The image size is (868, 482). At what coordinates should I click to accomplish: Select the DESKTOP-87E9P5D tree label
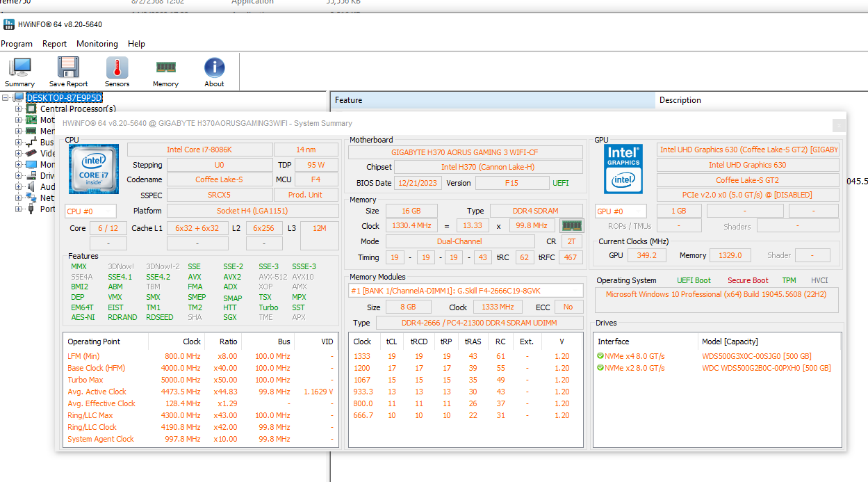point(64,98)
